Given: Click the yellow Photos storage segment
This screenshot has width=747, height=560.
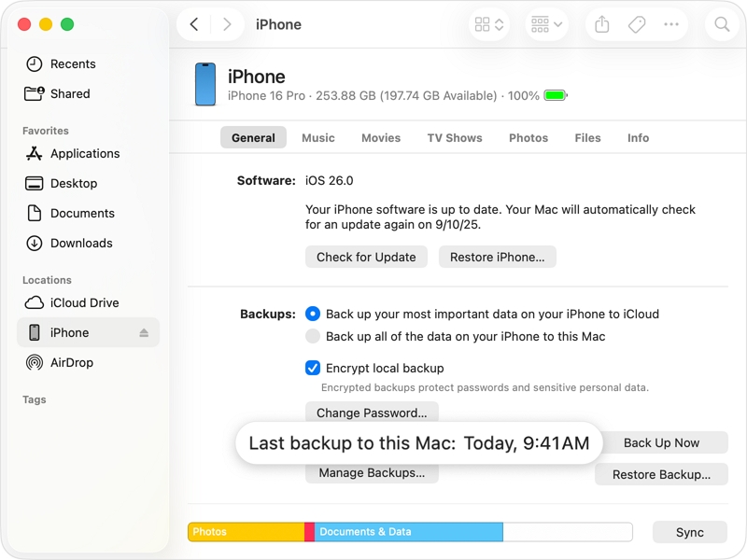Looking at the screenshot, I should click(x=246, y=532).
